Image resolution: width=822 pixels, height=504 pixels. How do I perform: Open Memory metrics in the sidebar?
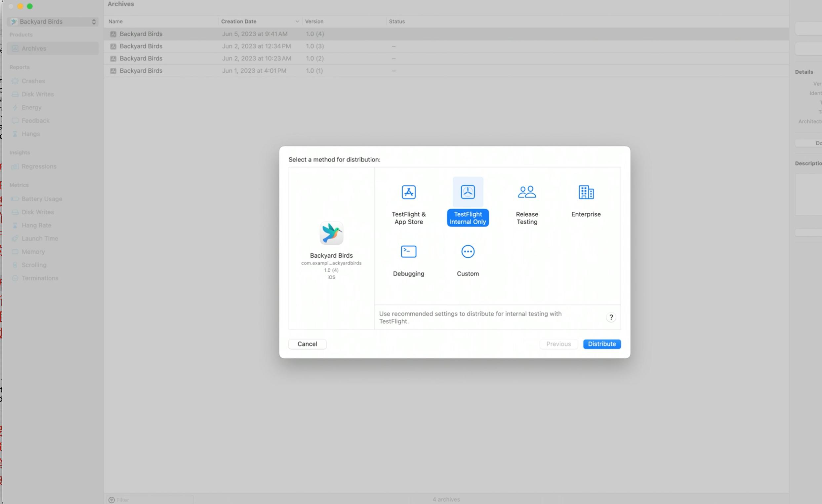pyautogui.click(x=33, y=252)
